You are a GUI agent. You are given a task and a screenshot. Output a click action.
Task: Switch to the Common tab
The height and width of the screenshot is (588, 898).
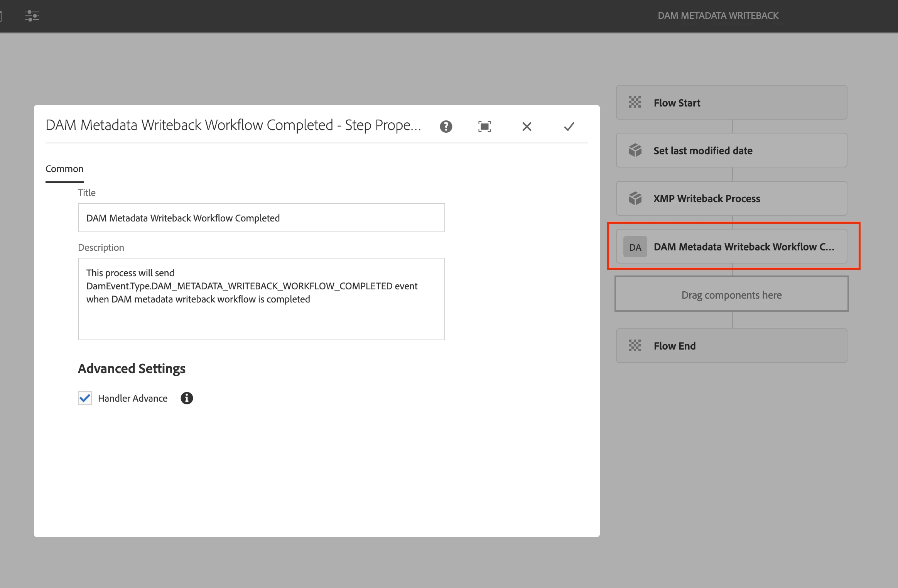64,169
